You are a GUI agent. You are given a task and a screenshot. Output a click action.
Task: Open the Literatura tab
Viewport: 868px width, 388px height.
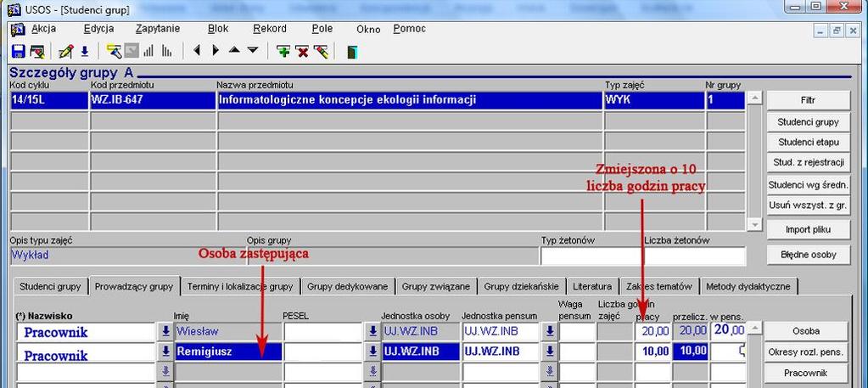click(592, 287)
